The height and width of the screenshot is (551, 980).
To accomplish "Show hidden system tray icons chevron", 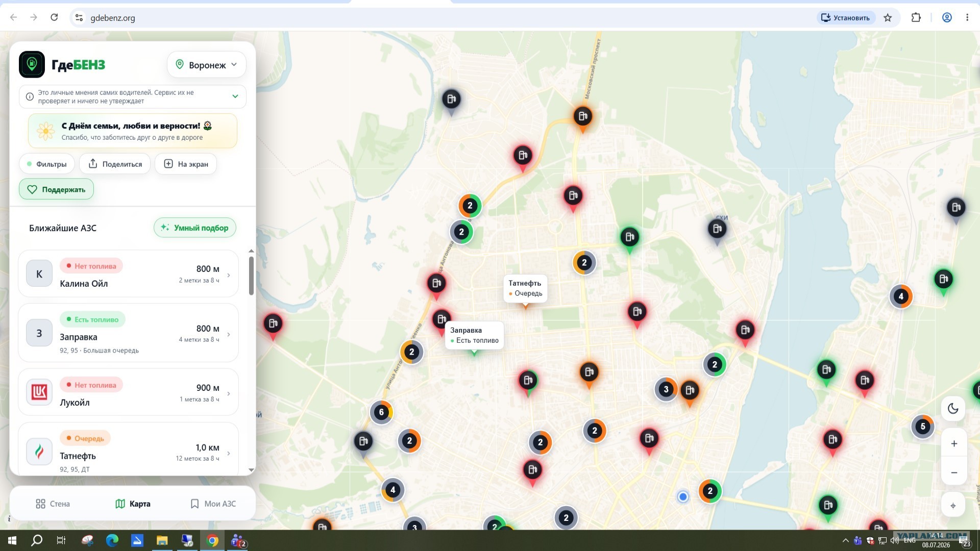I will (845, 540).
